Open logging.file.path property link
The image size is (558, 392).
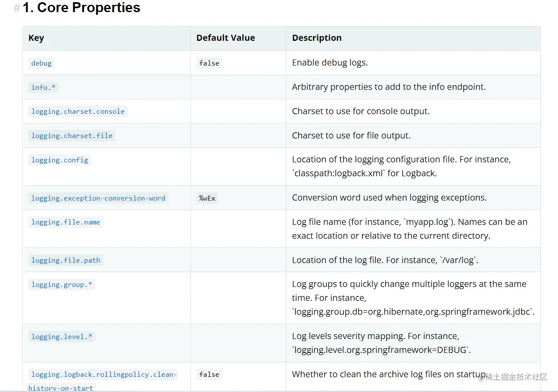click(66, 260)
